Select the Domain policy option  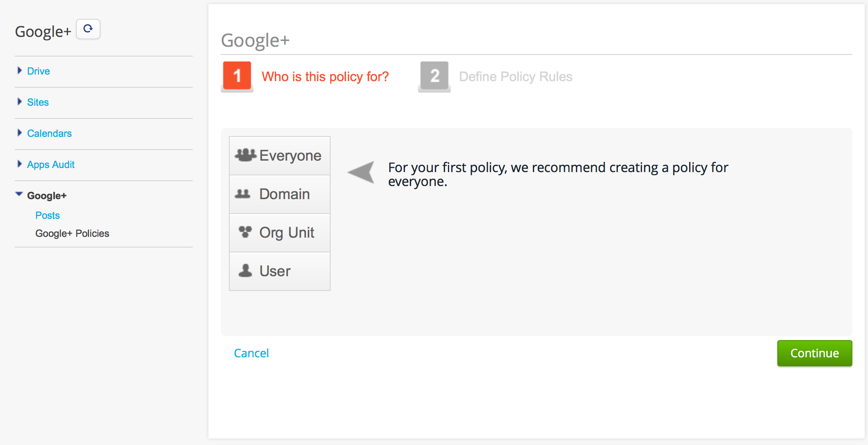(280, 194)
